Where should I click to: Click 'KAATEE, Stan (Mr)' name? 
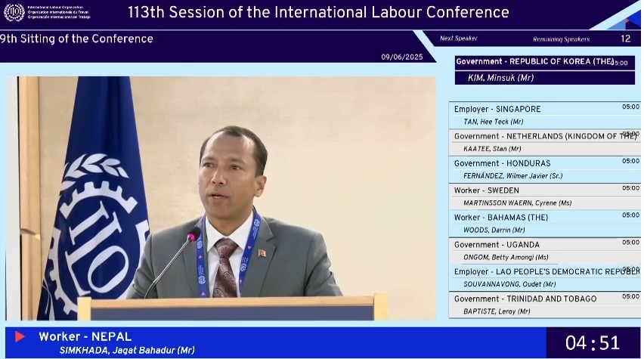coord(492,149)
